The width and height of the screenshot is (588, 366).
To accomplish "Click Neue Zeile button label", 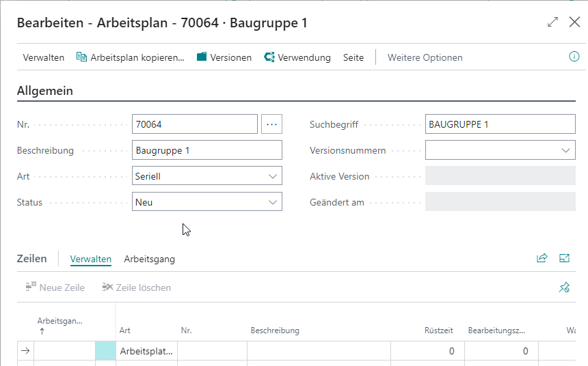I will [62, 287].
